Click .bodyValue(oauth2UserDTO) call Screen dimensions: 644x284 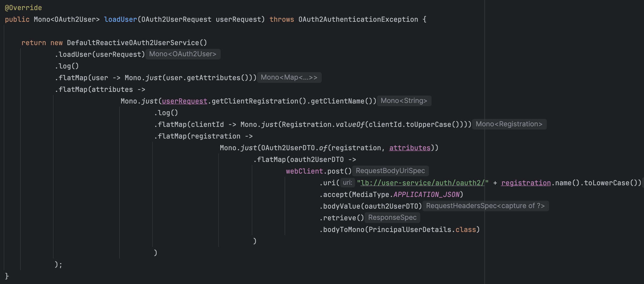[x=370, y=206]
